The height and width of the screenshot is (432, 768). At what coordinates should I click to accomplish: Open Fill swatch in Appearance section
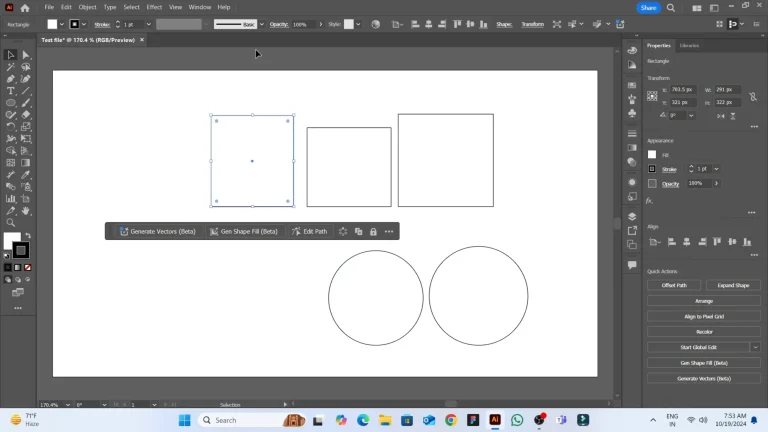coord(652,155)
